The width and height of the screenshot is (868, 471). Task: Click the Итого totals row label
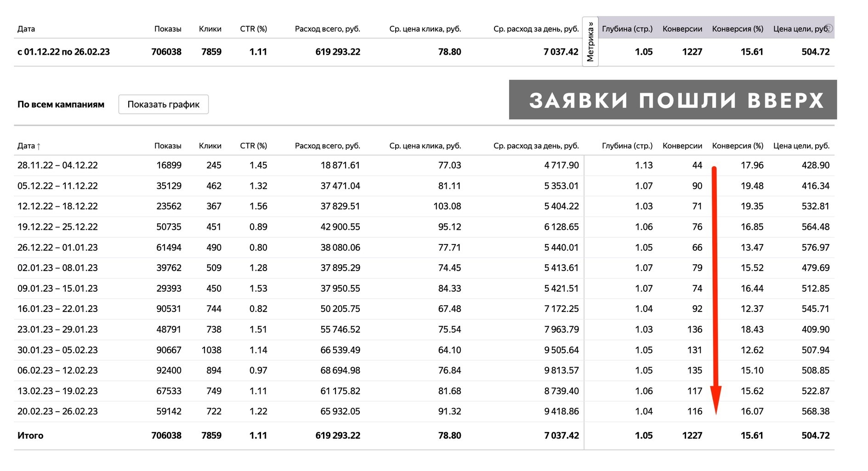[x=30, y=436]
